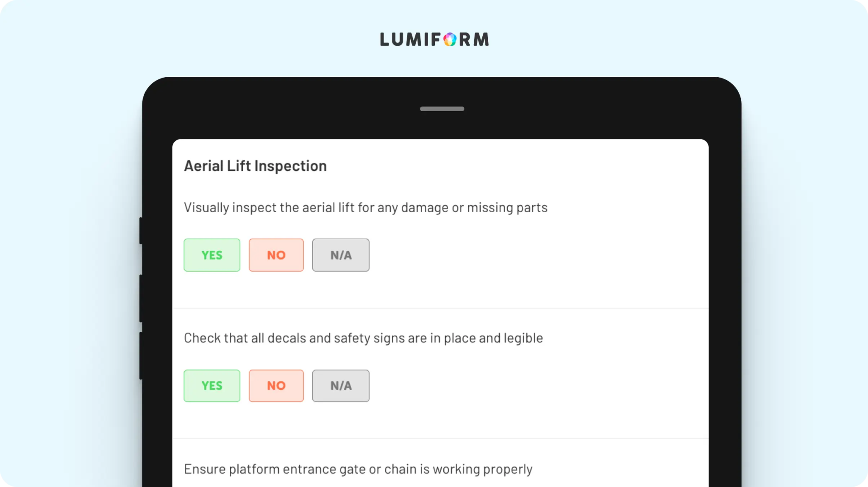Click the divider line below the second question

[x=440, y=439]
